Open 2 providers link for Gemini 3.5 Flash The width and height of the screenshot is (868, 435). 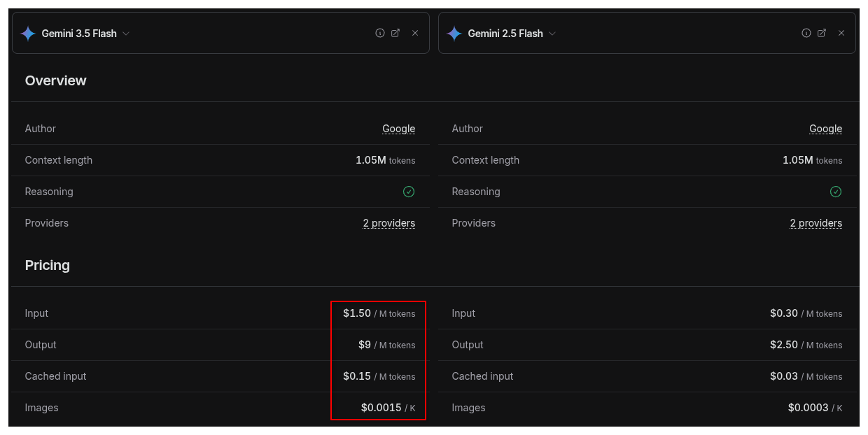tap(389, 223)
